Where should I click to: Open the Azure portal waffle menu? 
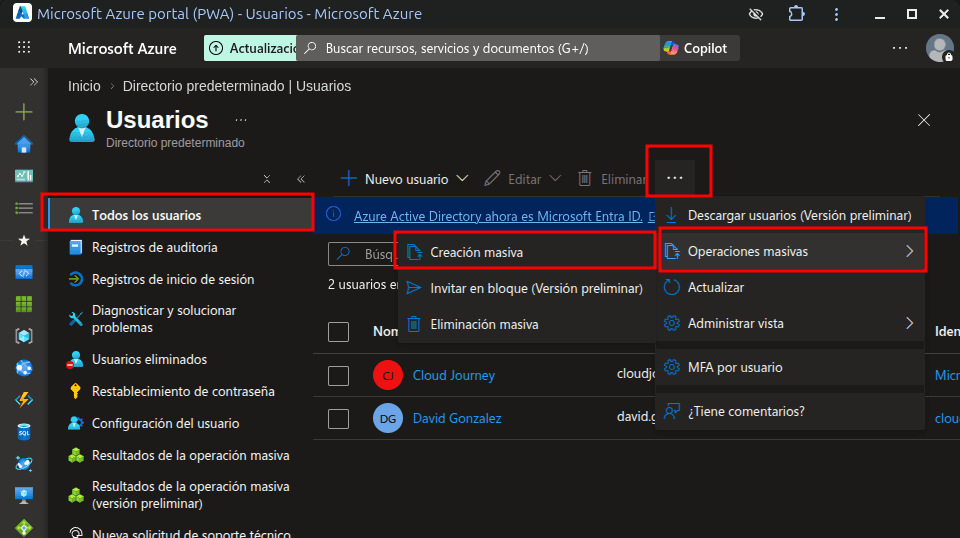point(24,48)
